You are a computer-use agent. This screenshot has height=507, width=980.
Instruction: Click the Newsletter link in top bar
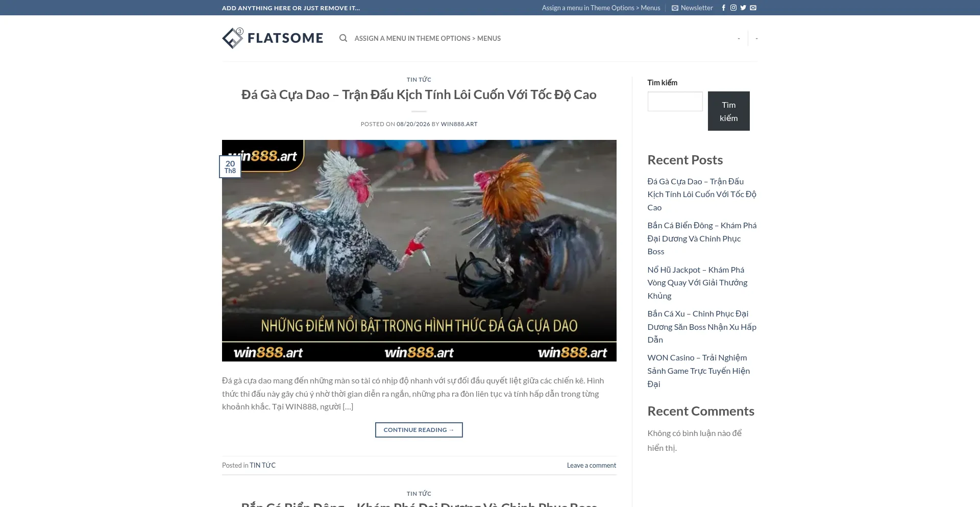point(692,8)
